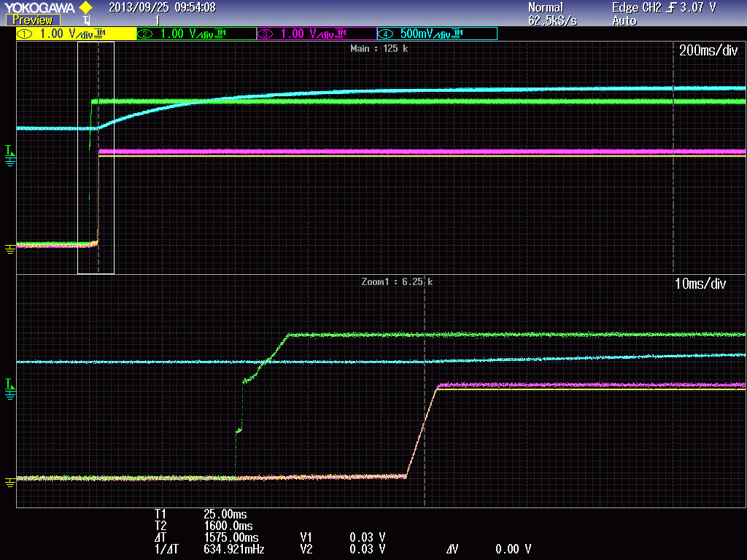Image resolution: width=747 pixels, height=560 pixels.
Task: Click the ΔV reading 0.00 V
Action: tap(513, 549)
